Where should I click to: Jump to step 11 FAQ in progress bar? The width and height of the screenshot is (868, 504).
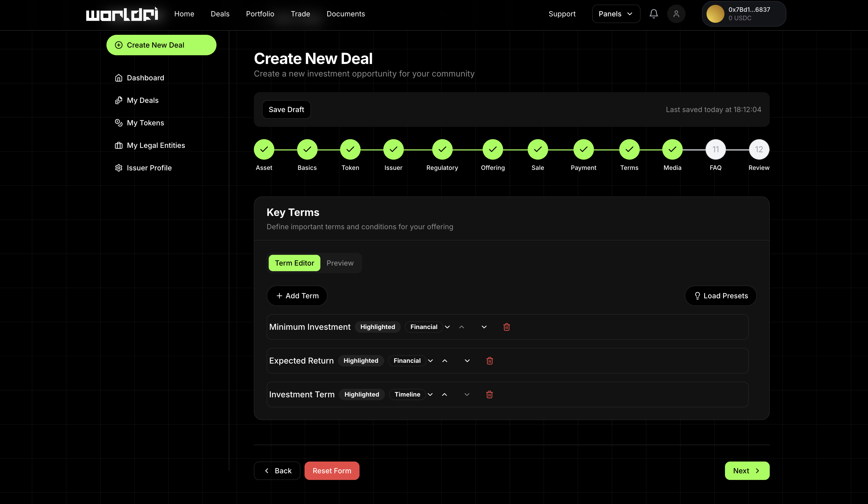[715, 149]
